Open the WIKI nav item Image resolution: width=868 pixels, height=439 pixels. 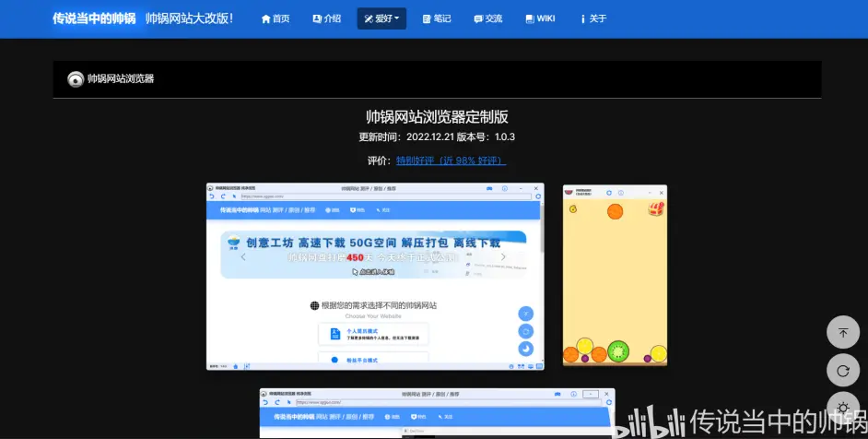tap(540, 18)
